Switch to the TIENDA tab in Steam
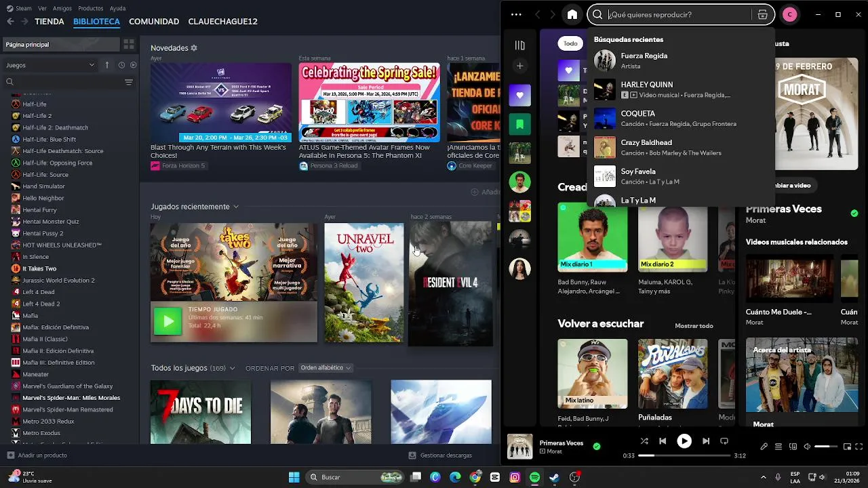Viewport: 868px width, 488px height. (x=50, y=22)
